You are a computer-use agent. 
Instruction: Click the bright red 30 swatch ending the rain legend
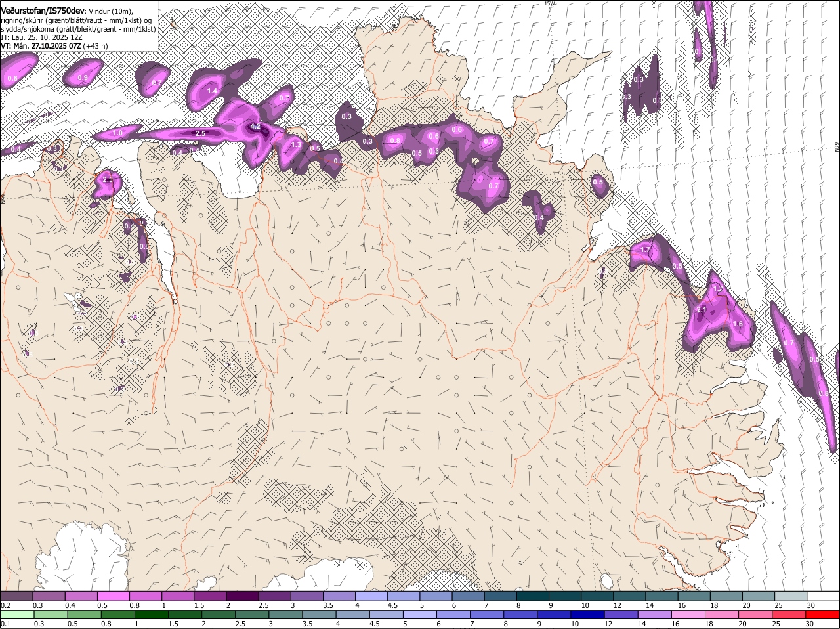(822, 615)
